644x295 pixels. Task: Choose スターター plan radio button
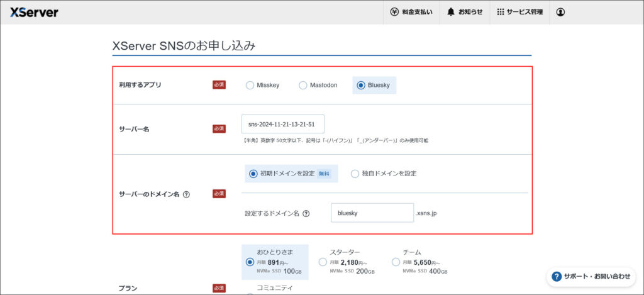click(323, 262)
